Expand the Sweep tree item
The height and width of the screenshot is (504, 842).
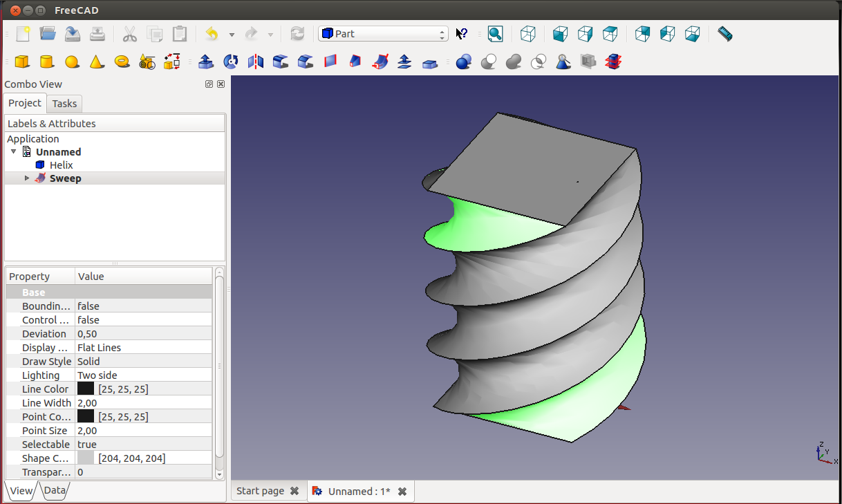tap(27, 178)
